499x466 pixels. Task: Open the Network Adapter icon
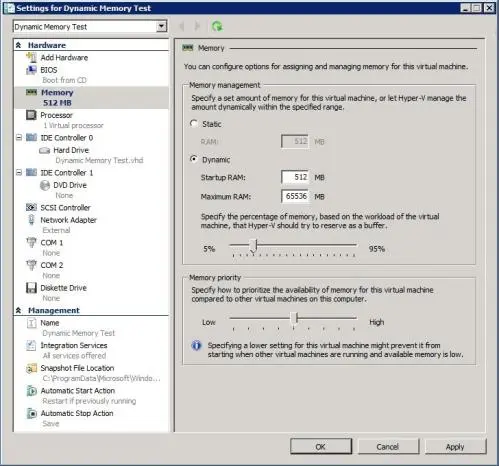tap(31, 220)
